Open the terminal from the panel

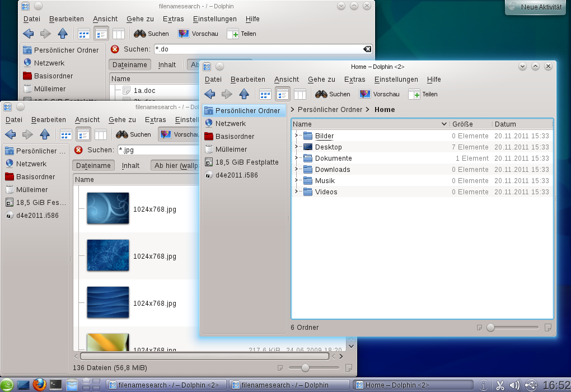click(55, 385)
